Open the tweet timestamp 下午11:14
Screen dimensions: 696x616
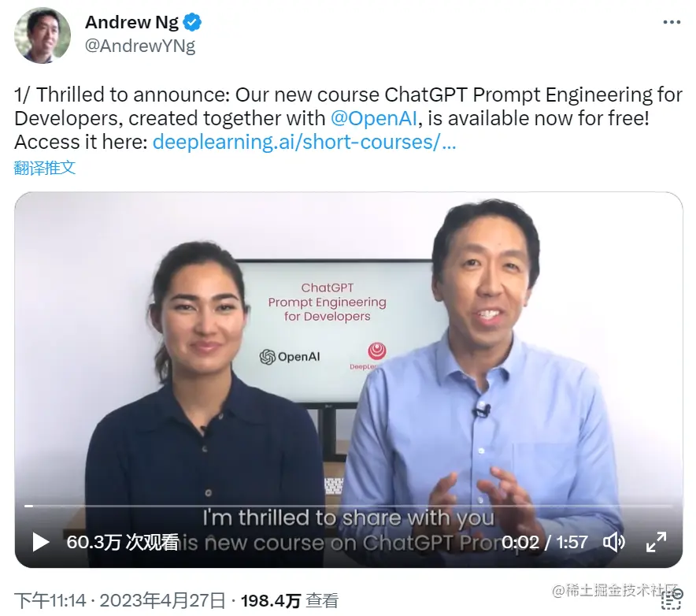[50, 600]
